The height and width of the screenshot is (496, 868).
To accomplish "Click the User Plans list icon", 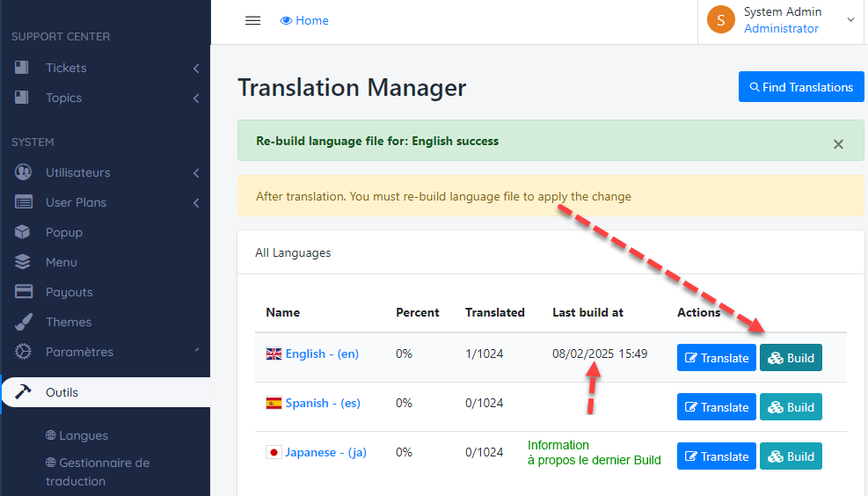I will [24, 202].
